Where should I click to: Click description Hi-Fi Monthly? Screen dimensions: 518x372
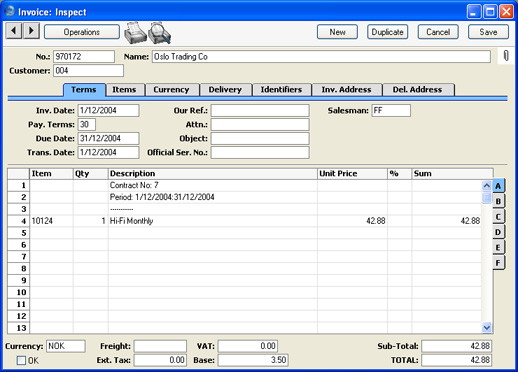tap(131, 221)
